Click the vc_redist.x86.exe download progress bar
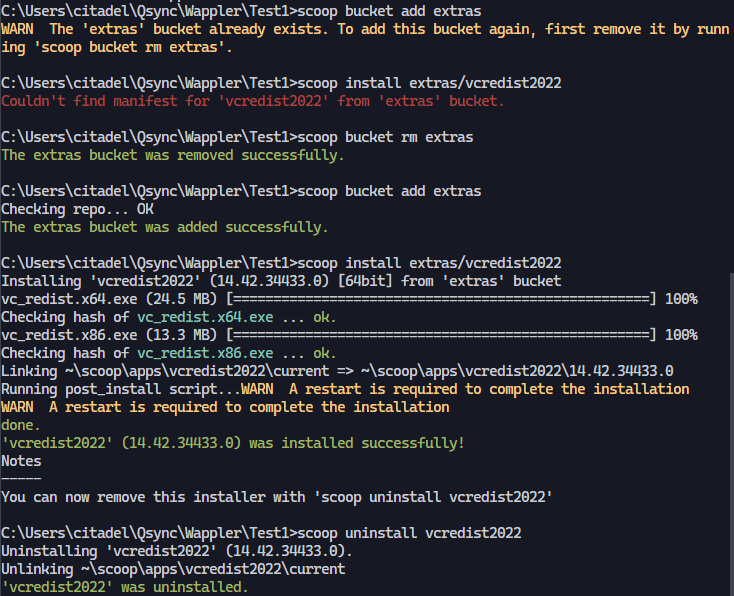Image resolution: width=734 pixels, height=596 pixels. tap(441, 335)
